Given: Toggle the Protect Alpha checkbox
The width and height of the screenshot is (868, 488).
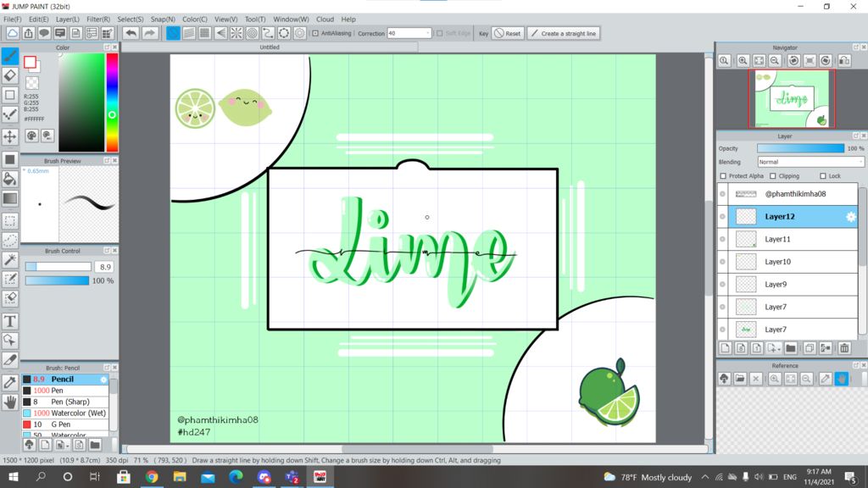Looking at the screenshot, I should click(723, 176).
